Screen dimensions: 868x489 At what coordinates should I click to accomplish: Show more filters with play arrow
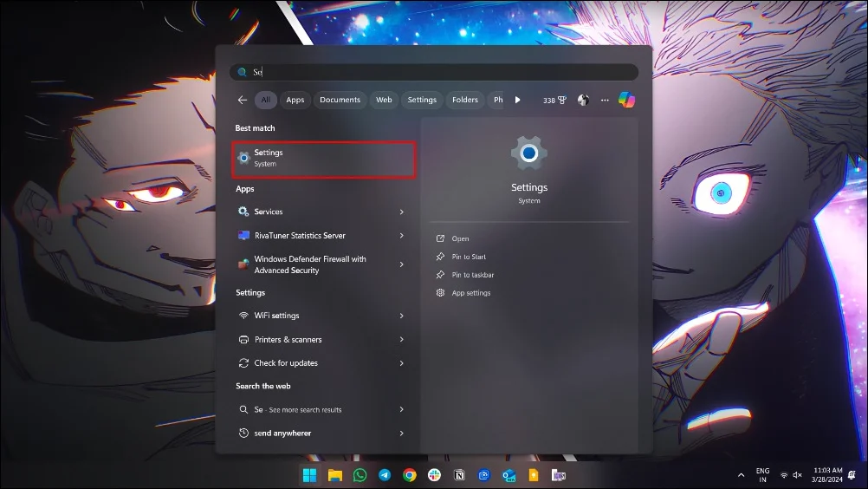[517, 100]
